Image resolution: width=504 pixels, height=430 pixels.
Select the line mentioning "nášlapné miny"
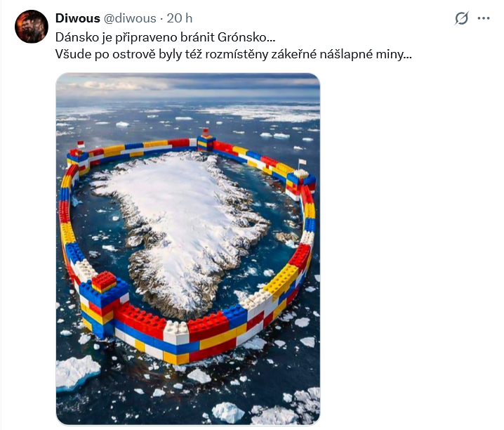click(x=233, y=54)
